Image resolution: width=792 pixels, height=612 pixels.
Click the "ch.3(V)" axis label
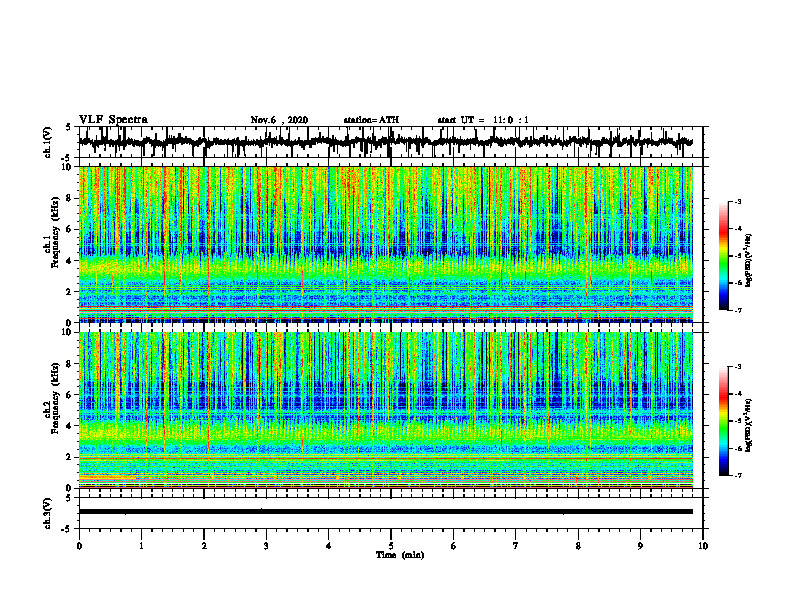point(48,513)
